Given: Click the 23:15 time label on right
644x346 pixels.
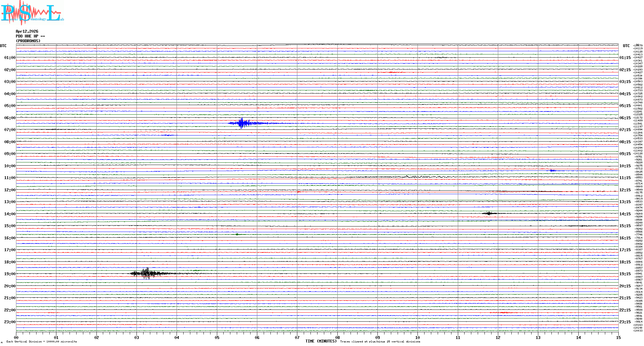Looking at the screenshot, I should [625, 322].
